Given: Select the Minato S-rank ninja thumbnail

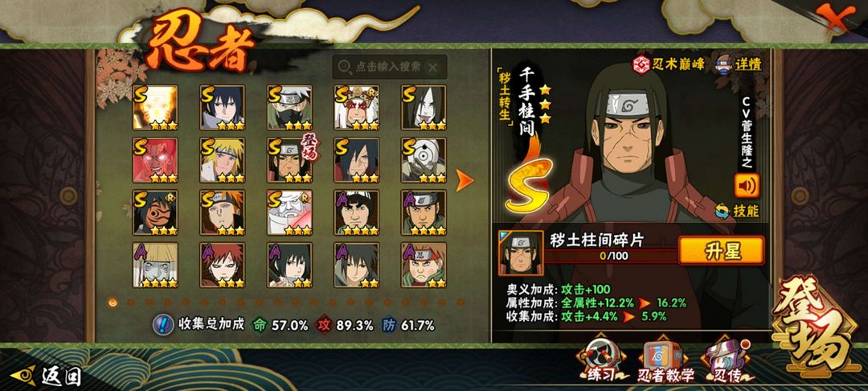Looking at the screenshot, I should (x=222, y=160).
